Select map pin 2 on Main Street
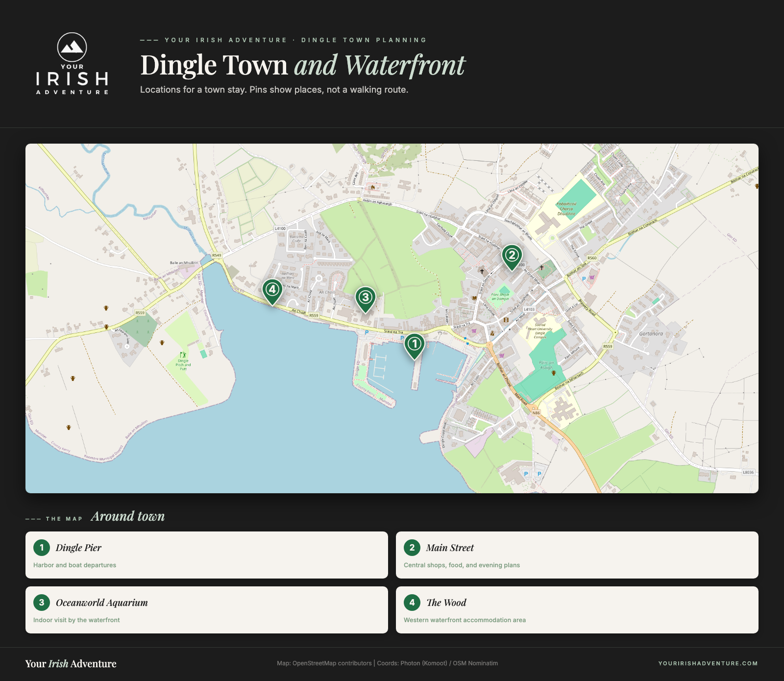The width and height of the screenshot is (784, 681). click(x=512, y=257)
